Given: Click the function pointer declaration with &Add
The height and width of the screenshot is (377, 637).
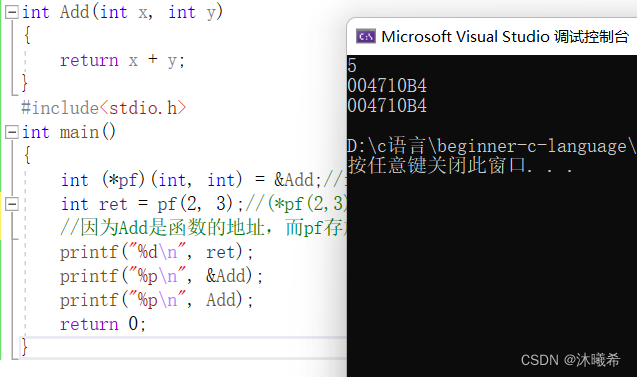Looking at the screenshot, I should pyautogui.click(x=203, y=180).
